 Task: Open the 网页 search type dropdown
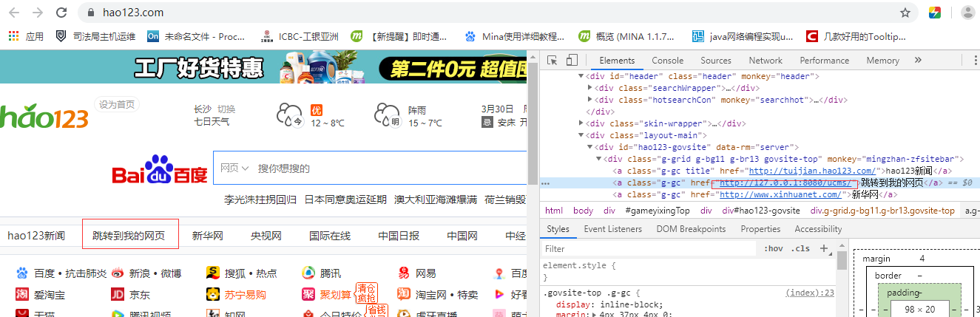pyautogui.click(x=234, y=168)
